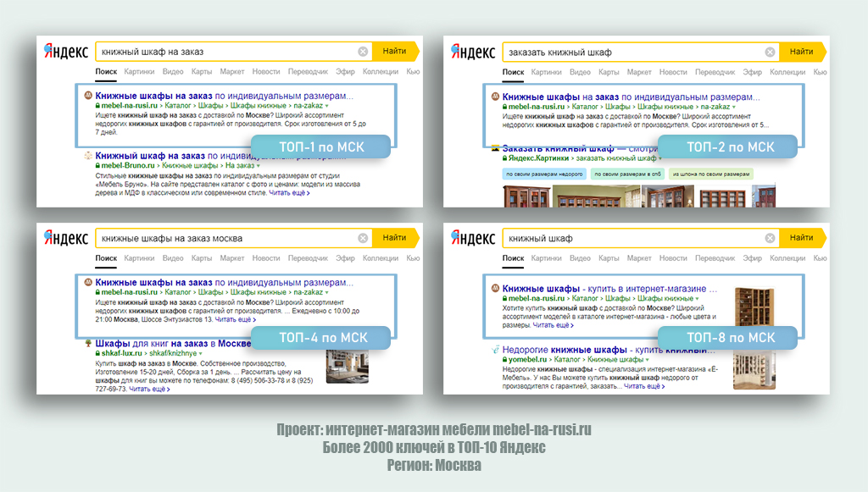Click the favicon beside the yomebel.ru result
This screenshot has height=492, width=868.
point(495,350)
